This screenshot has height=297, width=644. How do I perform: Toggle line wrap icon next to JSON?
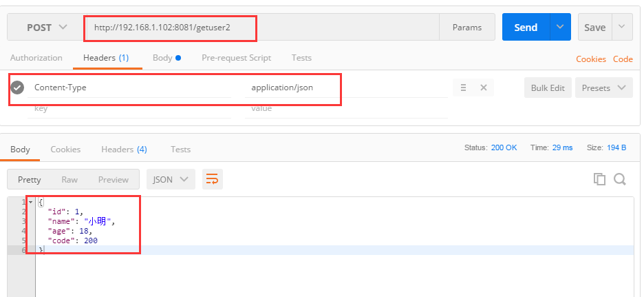213,179
